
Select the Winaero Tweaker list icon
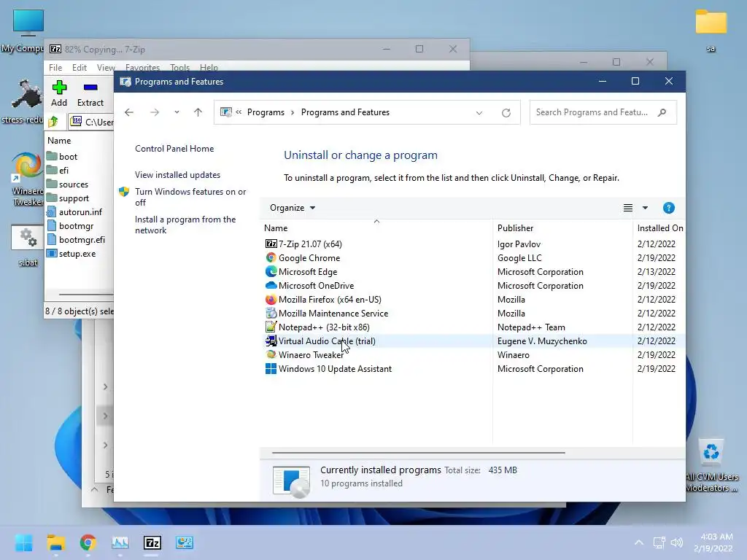[271, 354]
